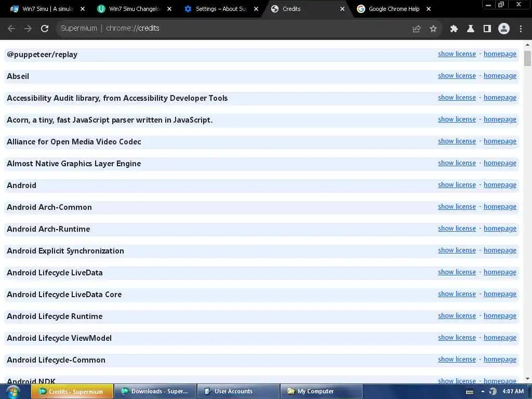Bookmark this page with the star icon

[x=433, y=29]
